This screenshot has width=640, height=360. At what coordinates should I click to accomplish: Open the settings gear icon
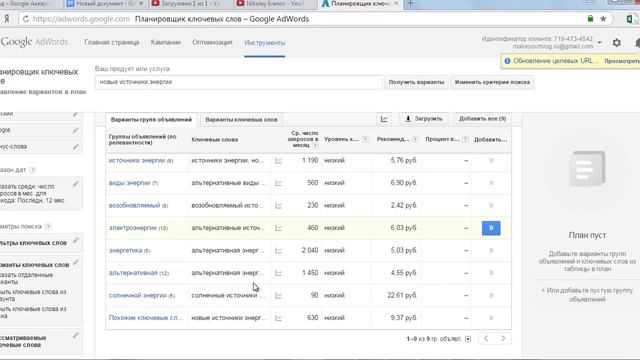[616, 42]
